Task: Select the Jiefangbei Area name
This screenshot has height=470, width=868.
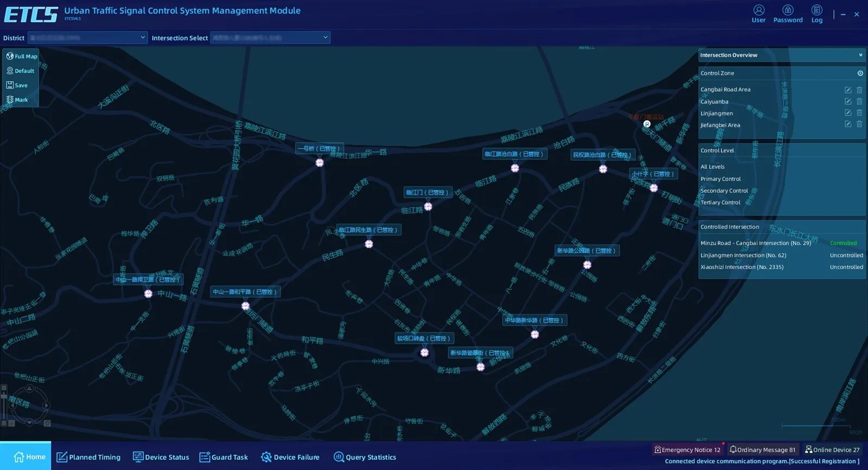Action: click(x=720, y=125)
